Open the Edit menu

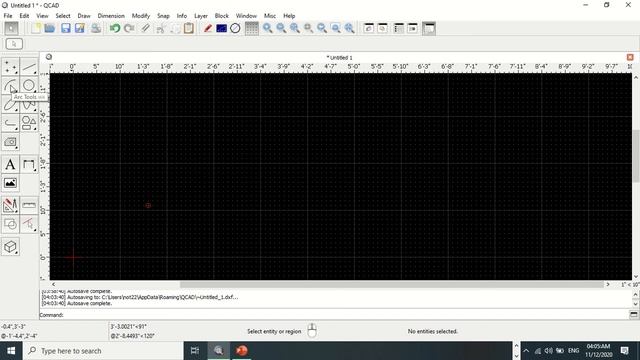point(24,16)
